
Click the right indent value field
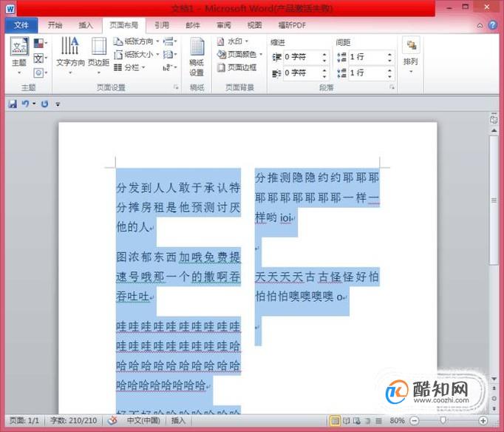click(302, 72)
